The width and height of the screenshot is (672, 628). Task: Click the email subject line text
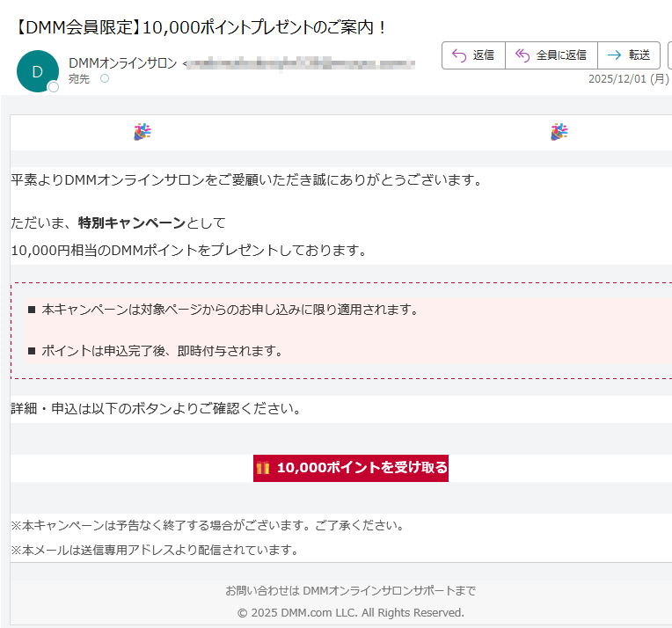click(201, 27)
